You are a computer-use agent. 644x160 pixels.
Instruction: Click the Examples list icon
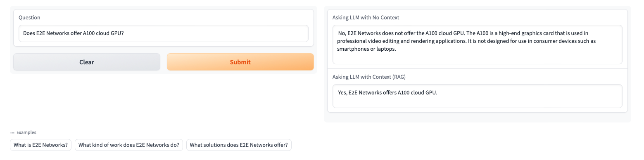point(12,132)
